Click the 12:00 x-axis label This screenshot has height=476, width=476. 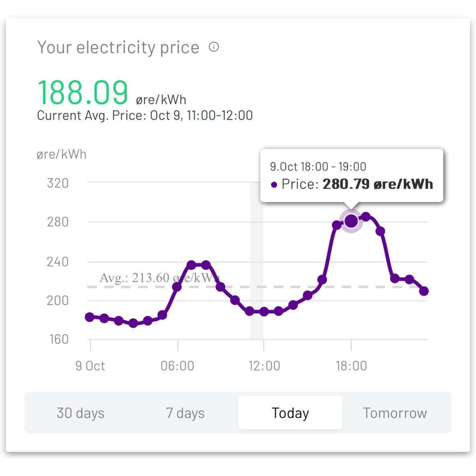click(x=264, y=366)
